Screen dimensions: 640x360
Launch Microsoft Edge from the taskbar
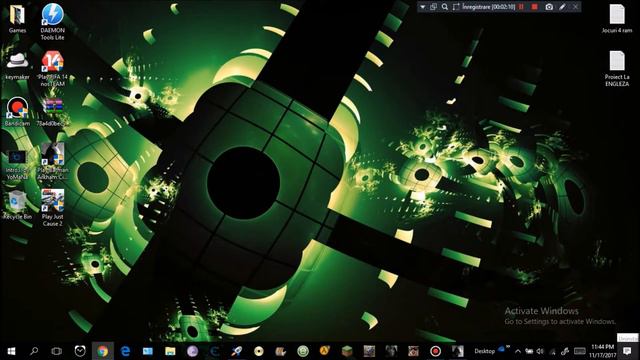pos(125,351)
